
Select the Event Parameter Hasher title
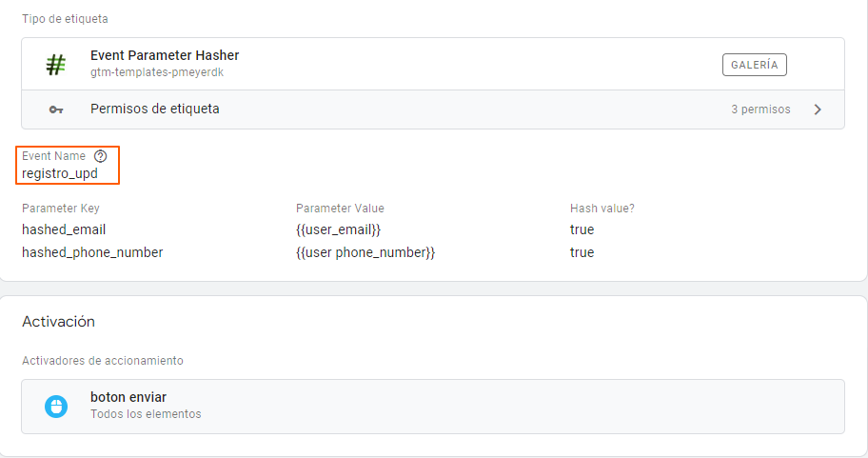click(x=165, y=55)
